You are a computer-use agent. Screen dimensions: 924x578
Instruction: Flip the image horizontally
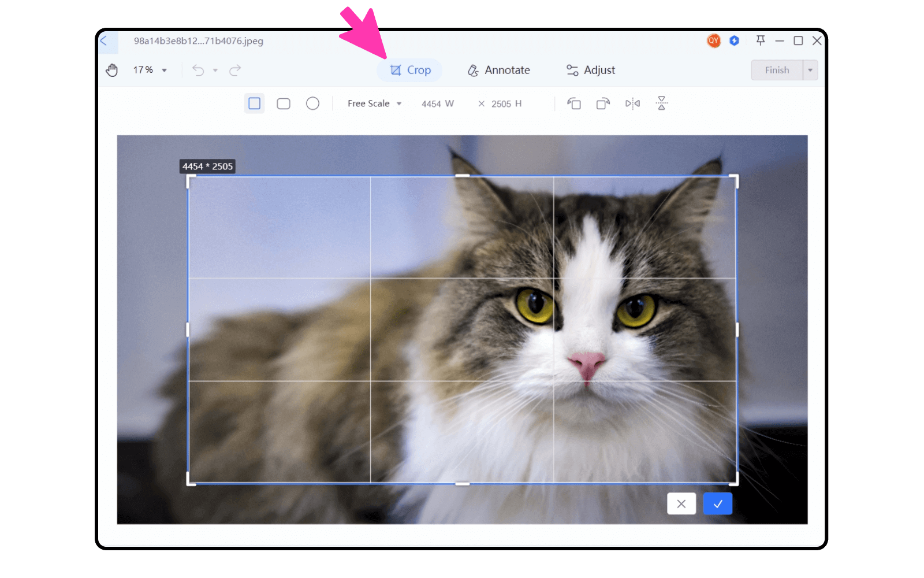click(633, 103)
